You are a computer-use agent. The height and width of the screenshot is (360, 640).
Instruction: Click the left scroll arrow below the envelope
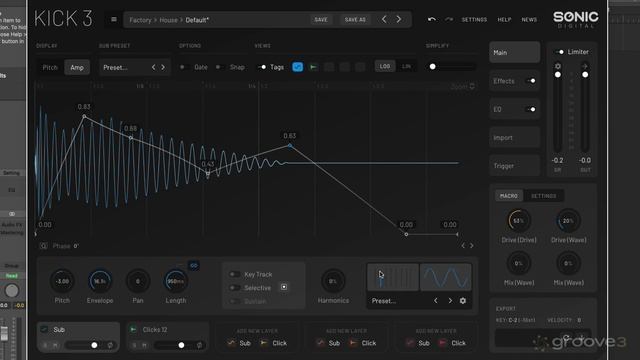click(x=463, y=246)
